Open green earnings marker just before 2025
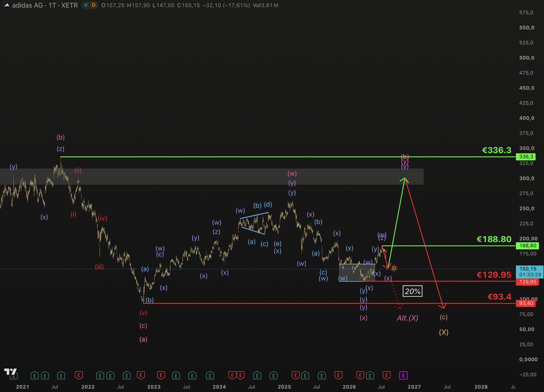The image size is (544, 392). coord(274,375)
